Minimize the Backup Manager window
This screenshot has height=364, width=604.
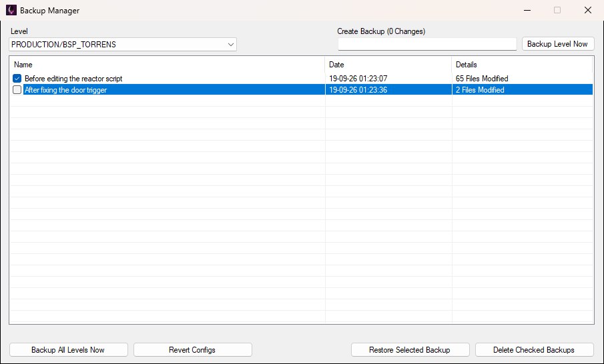pos(527,11)
